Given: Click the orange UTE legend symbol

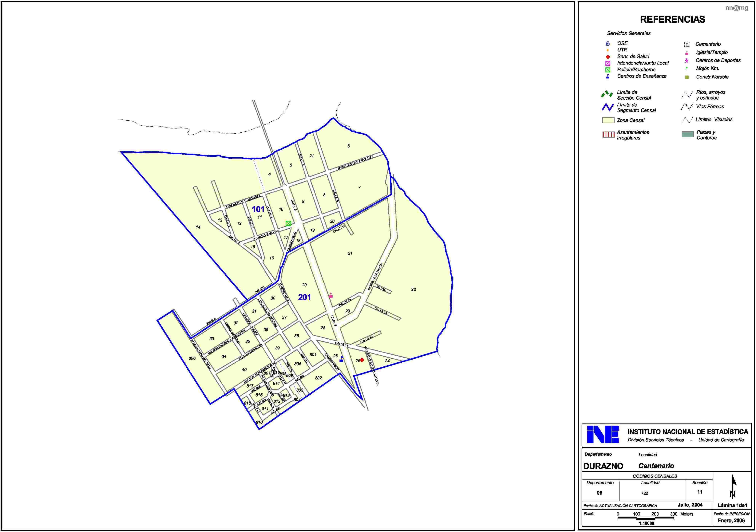Looking at the screenshot, I should click(x=608, y=50).
